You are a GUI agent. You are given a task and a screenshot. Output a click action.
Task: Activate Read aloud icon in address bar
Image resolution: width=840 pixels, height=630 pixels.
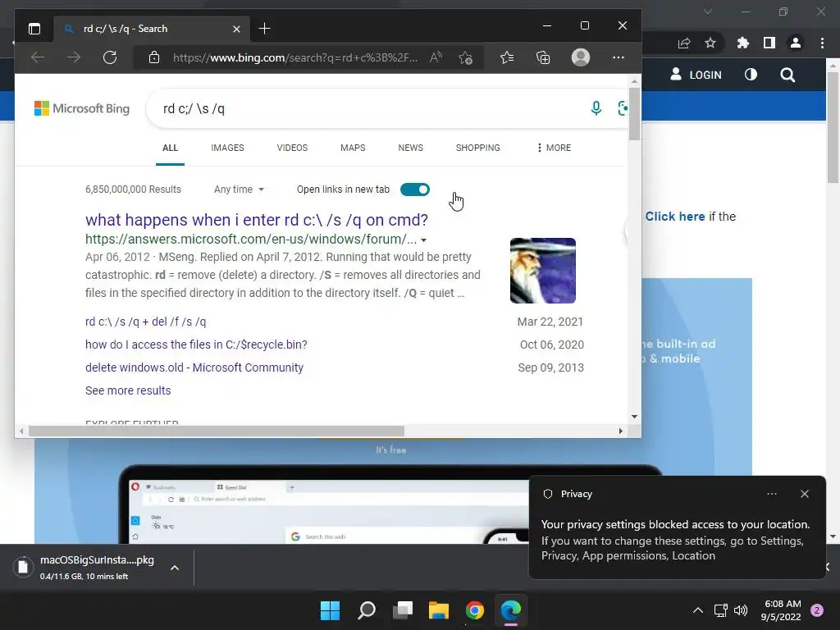tap(436, 57)
